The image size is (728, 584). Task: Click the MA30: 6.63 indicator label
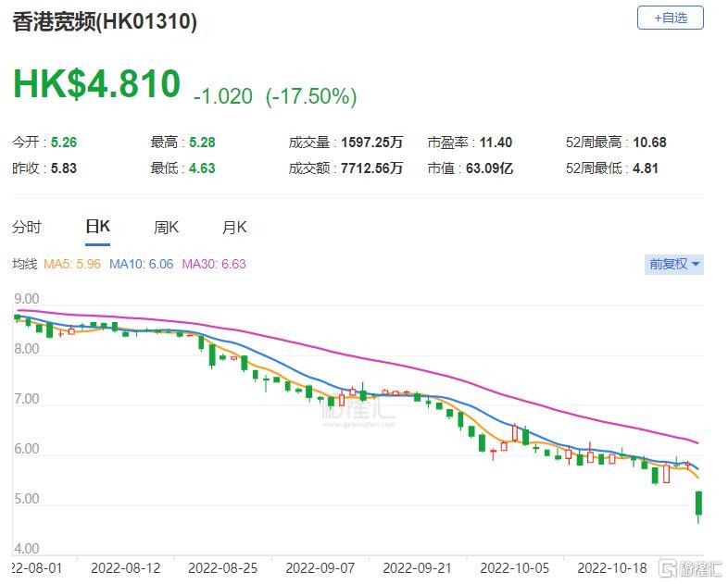(214, 264)
